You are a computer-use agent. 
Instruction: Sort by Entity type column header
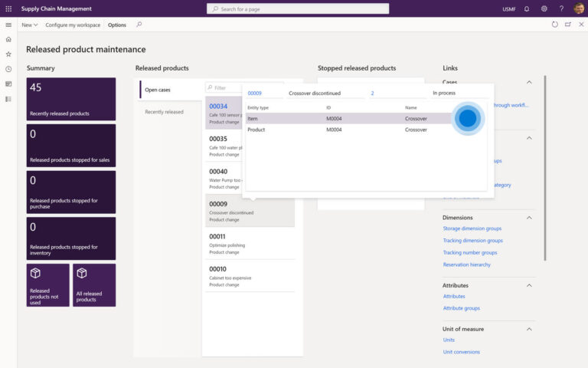click(x=258, y=107)
